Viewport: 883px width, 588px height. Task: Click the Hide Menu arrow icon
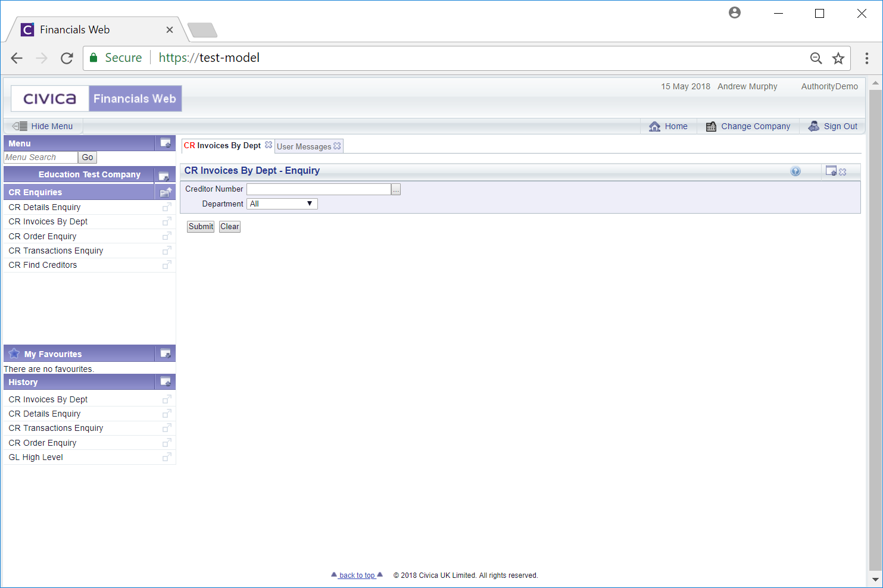[20, 126]
